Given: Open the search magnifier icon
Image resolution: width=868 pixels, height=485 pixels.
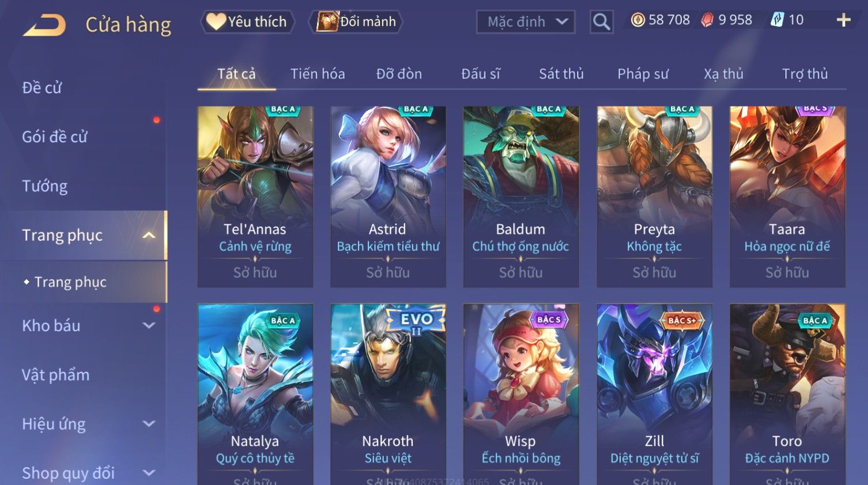Looking at the screenshot, I should pyautogui.click(x=601, y=22).
